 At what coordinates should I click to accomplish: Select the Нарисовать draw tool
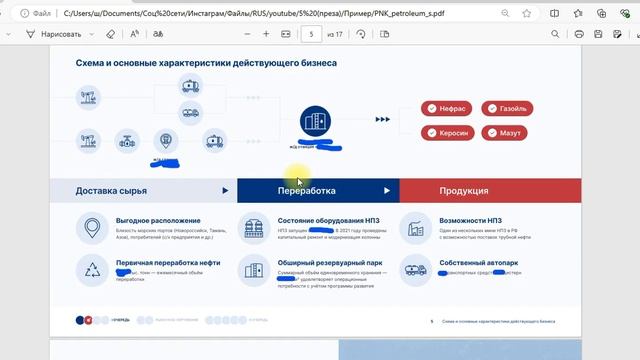[x=53, y=34]
